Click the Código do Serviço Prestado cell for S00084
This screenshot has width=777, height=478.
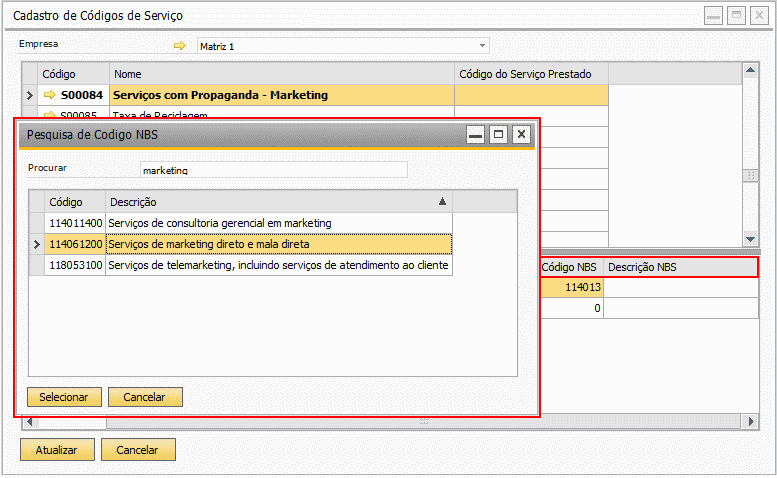pos(531,95)
